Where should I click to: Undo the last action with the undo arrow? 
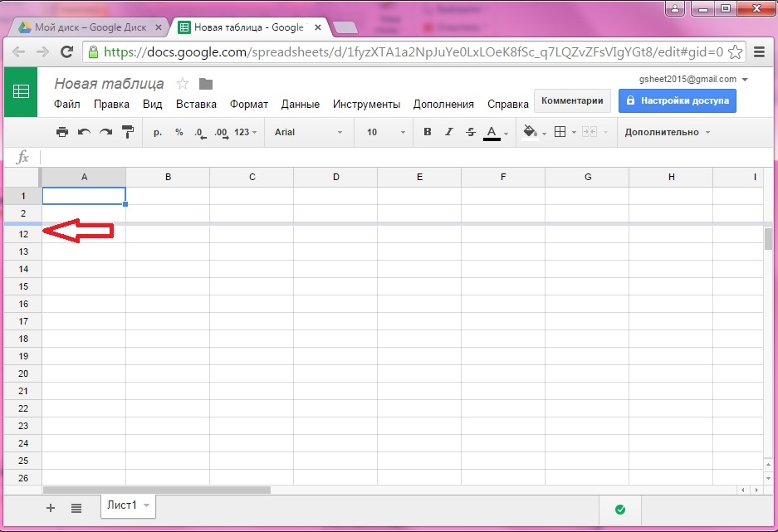(x=84, y=132)
